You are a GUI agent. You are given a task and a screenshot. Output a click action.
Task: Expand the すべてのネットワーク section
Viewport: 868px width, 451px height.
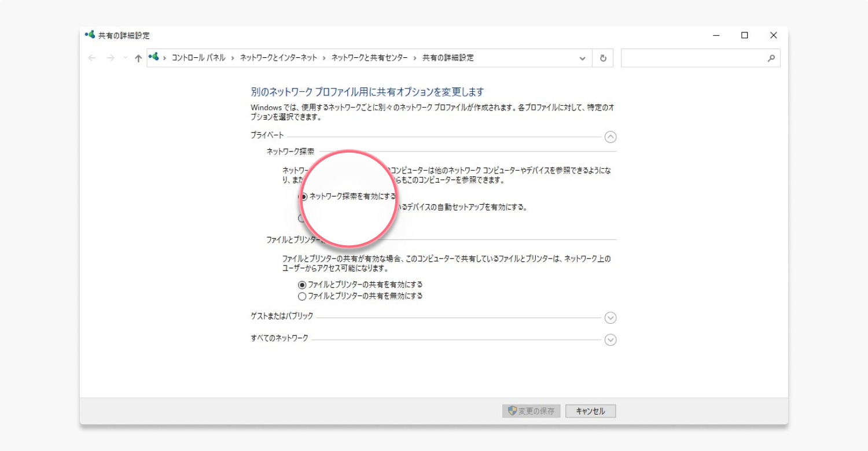pos(610,340)
